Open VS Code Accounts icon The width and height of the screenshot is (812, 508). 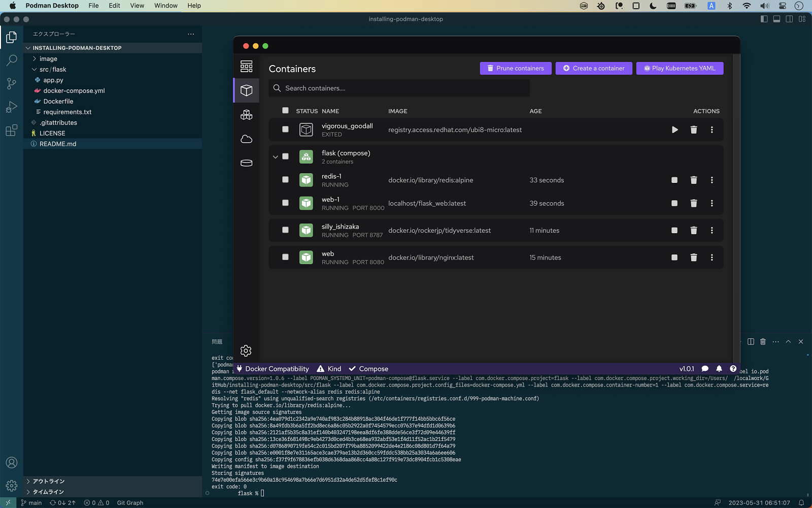coord(11,463)
